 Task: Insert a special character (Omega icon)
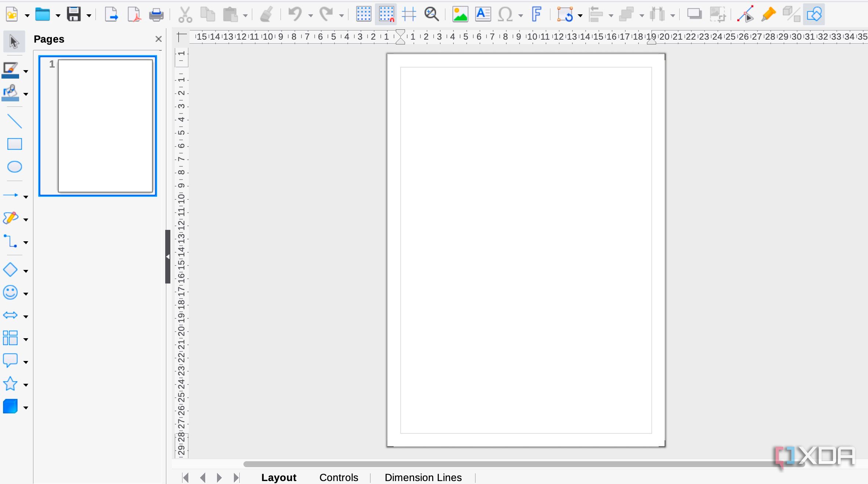(x=505, y=14)
